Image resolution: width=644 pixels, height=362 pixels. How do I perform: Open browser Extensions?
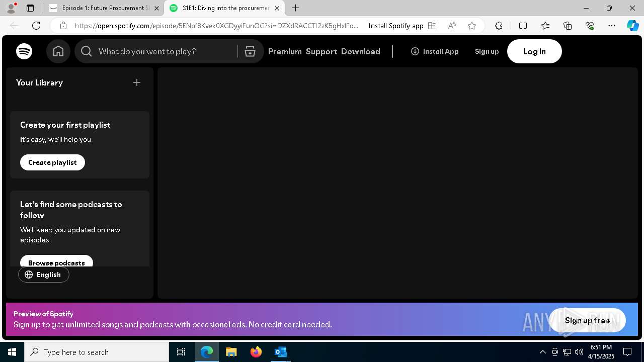pos(499,26)
